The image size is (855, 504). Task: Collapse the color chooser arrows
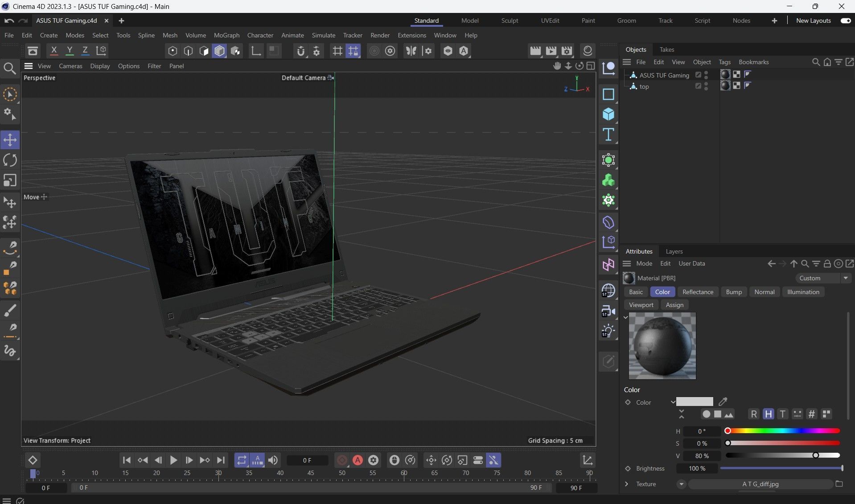[x=681, y=414]
